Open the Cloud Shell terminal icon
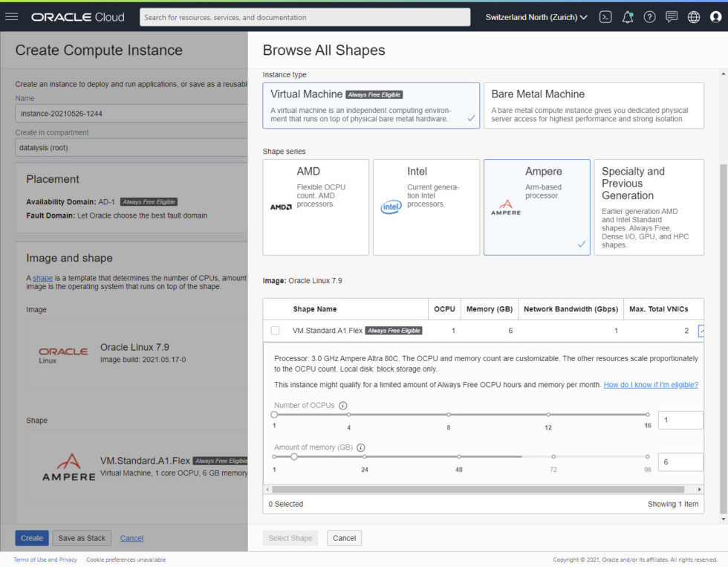 point(605,17)
